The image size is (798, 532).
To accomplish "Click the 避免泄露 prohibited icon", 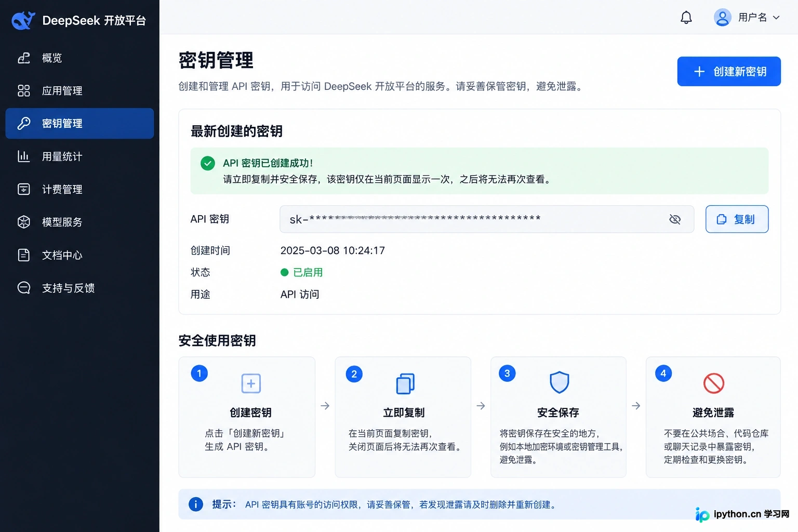I will click(x=714, y=383).
